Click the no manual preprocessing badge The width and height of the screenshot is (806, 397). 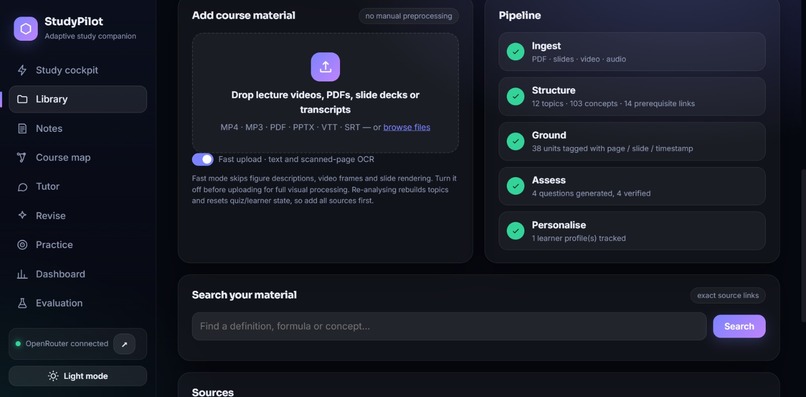409,16
